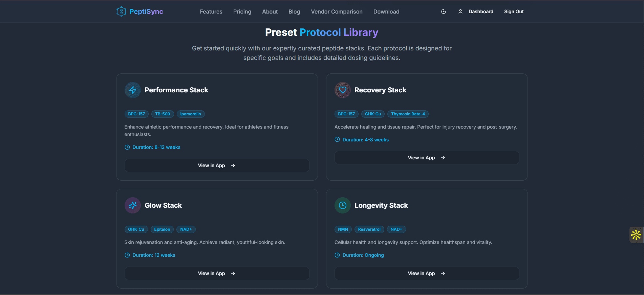Image resolution: width=644 pixels, height=295 pixels.
Task: Go to the Download page
Action: point(386,12)
